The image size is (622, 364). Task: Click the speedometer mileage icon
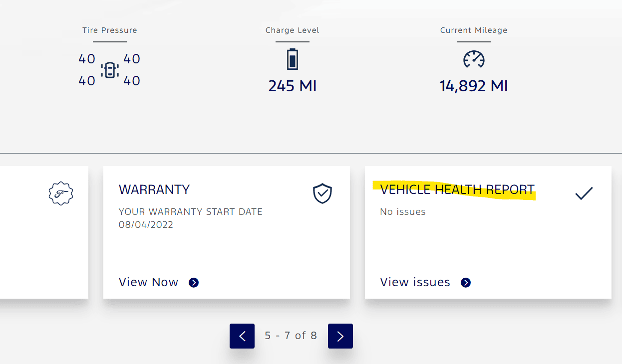(x=474, y=59)
